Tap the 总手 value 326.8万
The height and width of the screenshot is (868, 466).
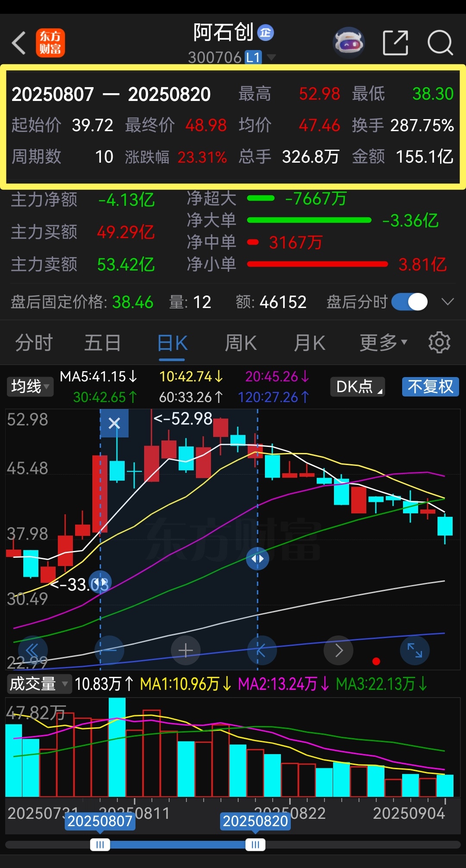pyautogui.click(x=311, y=157)
